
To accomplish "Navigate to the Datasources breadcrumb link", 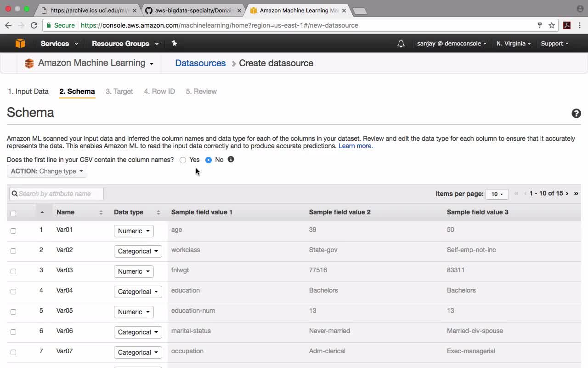I will 200,63.
